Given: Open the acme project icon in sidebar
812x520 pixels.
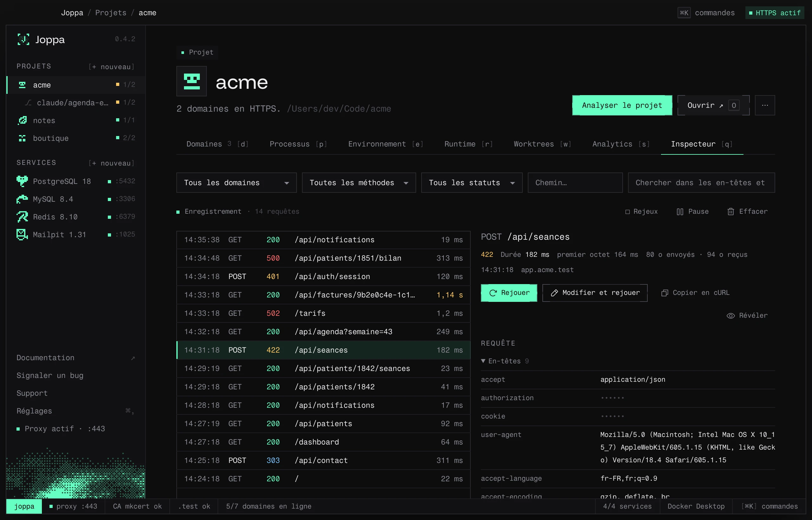Looking at the screenshot, I should coord(22,85).
